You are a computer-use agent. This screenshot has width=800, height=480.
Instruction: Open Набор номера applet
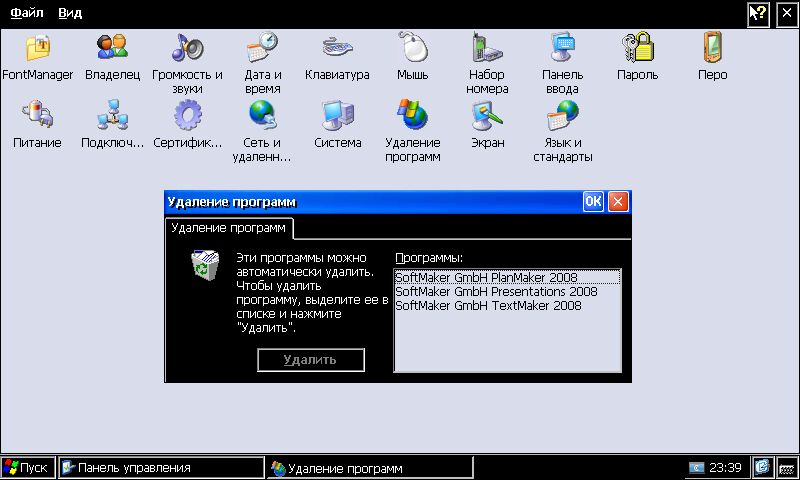pyautogui.click(x=487, y=64)
